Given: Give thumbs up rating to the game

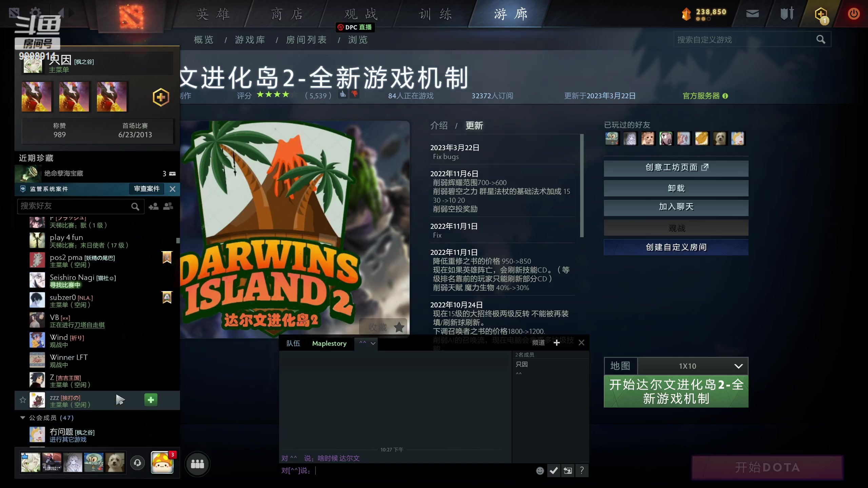Looking at the screenshot, I should (343, 95).
